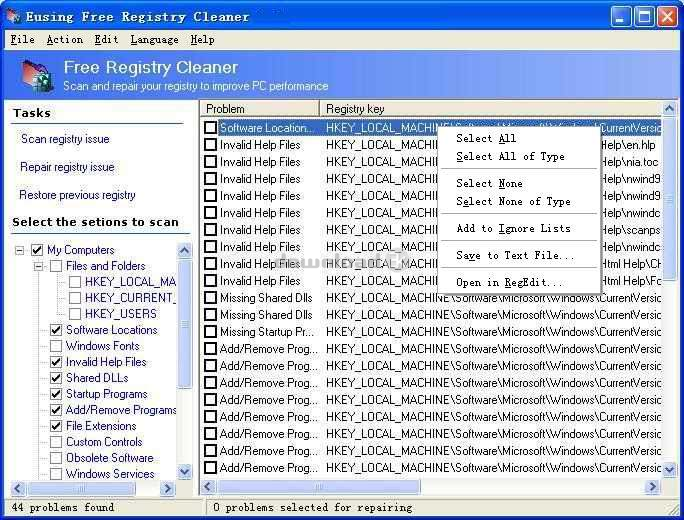Check the Custom Controls section

tap(56, 442)
